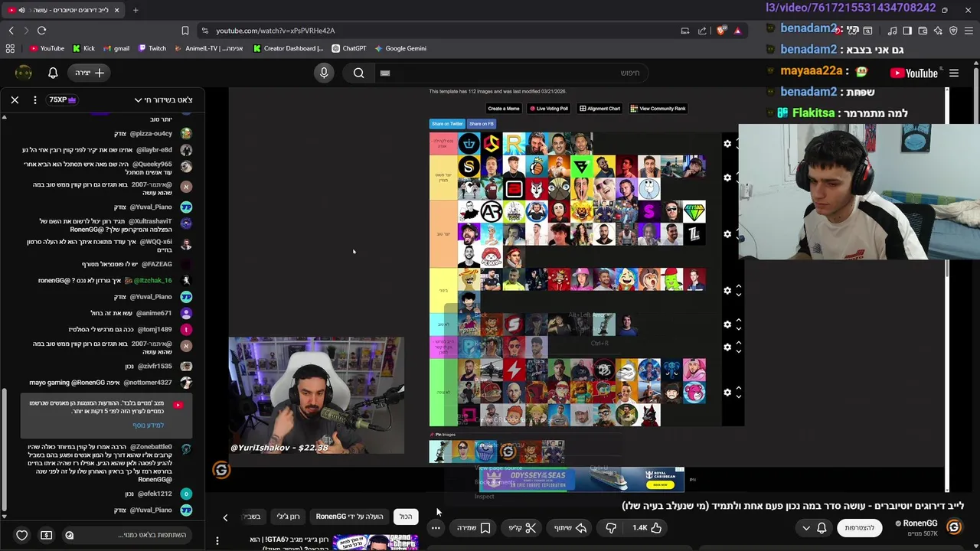Image resolution: width=980 pixels, height=551 pixels.
Task: Select the 'הועלה על ידי RonenGG' chip
Action: 350,517
